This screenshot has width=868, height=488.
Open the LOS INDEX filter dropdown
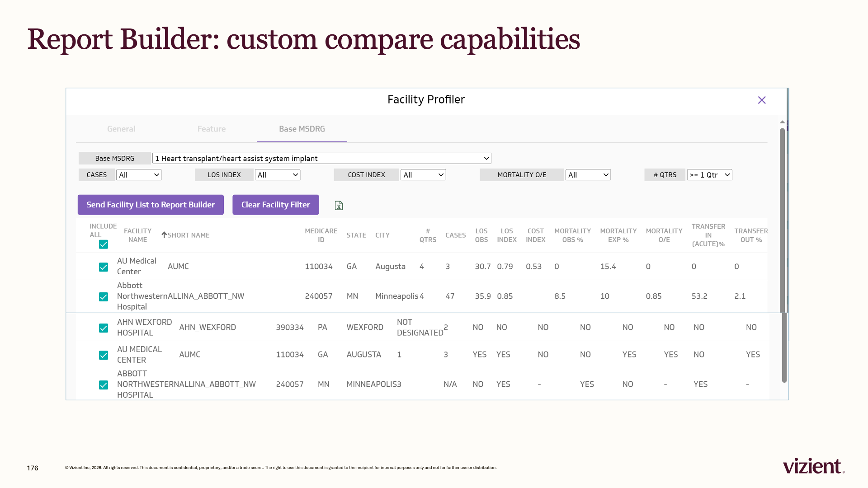coord(278,175)
